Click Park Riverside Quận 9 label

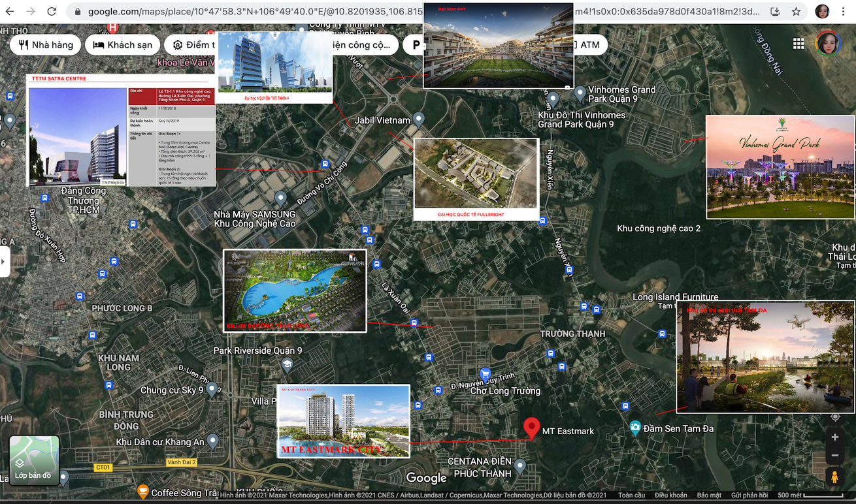pos(257,351)
